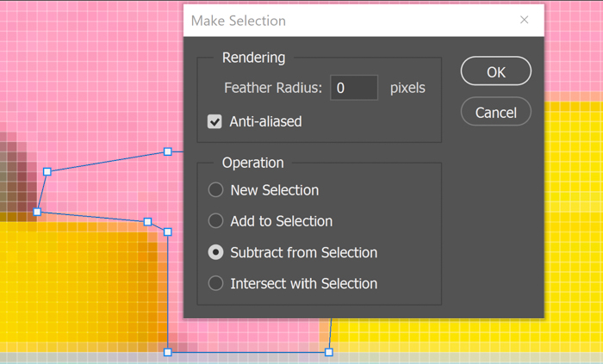
Task: Toggle the Anti-aliased checkbox
Action: tap(214, 121)
